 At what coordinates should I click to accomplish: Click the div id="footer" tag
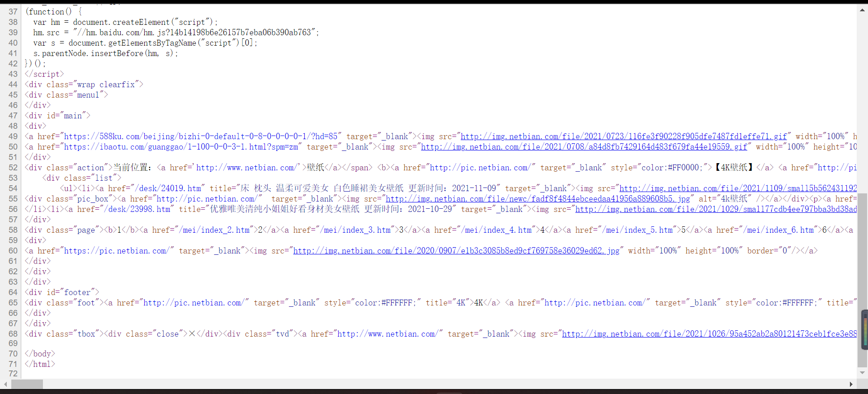[62, 292]
